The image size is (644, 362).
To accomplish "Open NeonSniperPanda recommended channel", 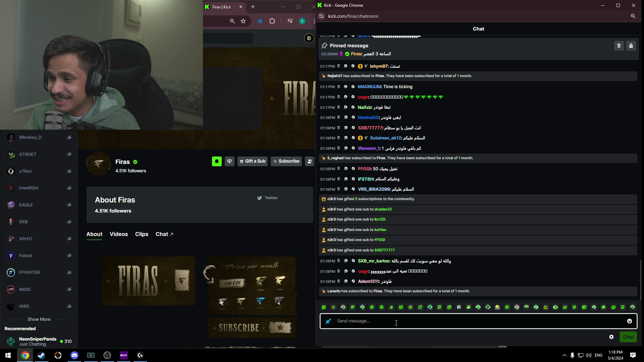I will tap(39, 341).
